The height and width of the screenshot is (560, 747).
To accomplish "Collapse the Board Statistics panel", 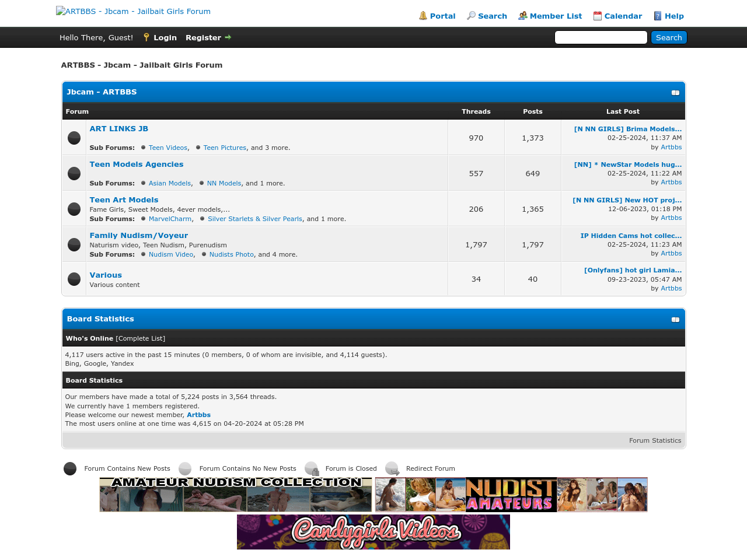I will point(675,320).
